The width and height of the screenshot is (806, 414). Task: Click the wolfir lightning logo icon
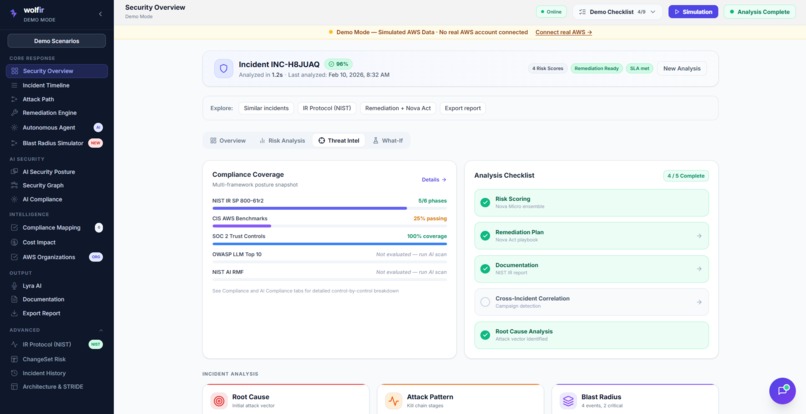[13, 14]
